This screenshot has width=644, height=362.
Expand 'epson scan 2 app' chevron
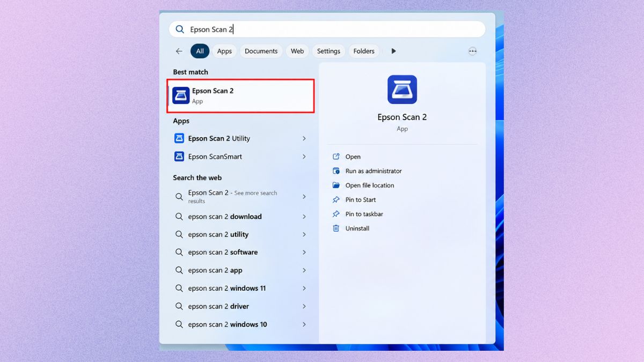coord(304,270)
